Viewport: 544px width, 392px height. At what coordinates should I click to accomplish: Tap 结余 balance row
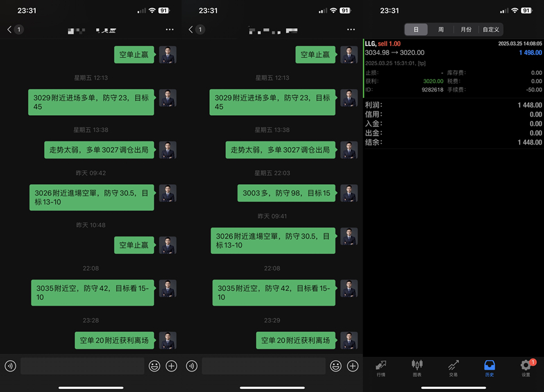[453, 142]
